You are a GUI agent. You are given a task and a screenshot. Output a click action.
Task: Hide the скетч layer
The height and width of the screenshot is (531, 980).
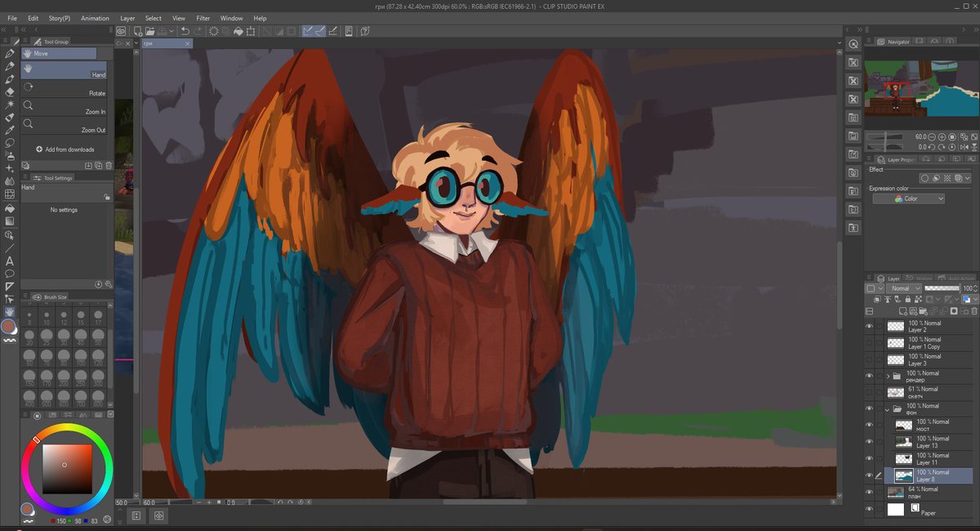click(869, 392)
